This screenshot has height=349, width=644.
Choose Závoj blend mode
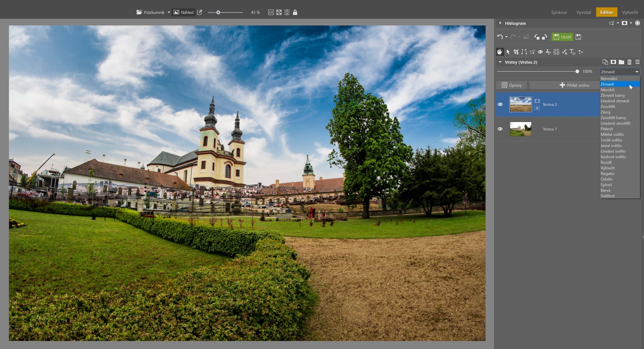(620, 112)
